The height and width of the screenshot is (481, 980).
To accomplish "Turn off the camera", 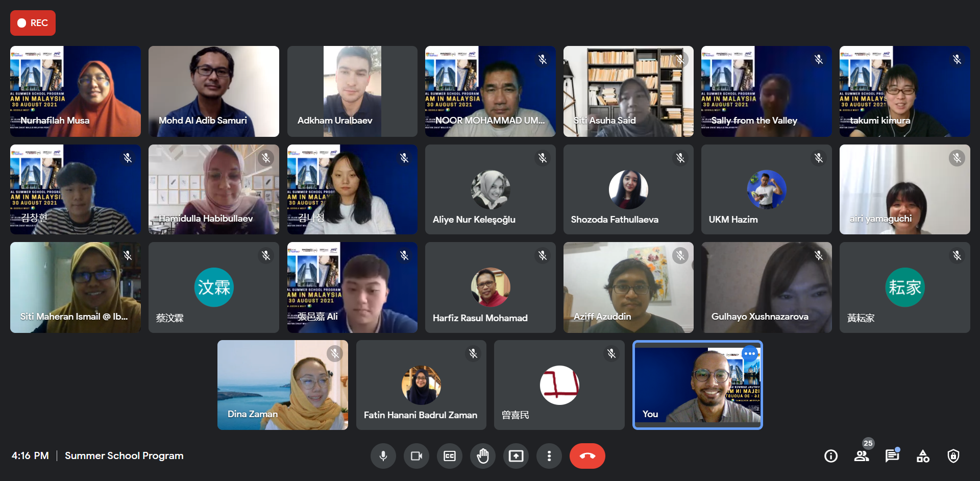I will pyautogui.click(x=416, y=456).
